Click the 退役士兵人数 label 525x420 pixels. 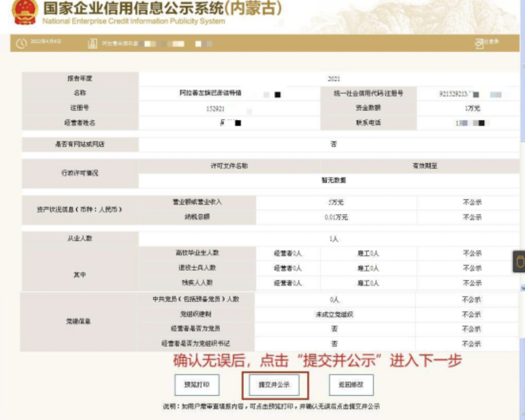click(197, 268)
